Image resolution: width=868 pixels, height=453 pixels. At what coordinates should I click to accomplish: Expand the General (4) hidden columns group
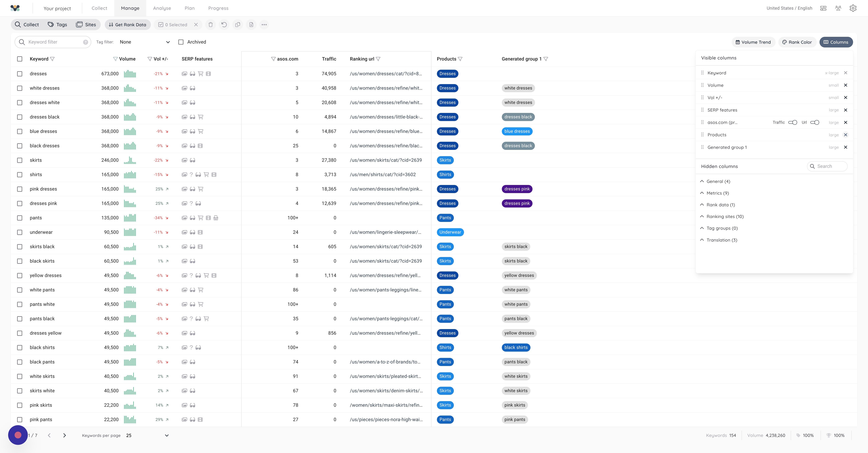tap(715, 181)
